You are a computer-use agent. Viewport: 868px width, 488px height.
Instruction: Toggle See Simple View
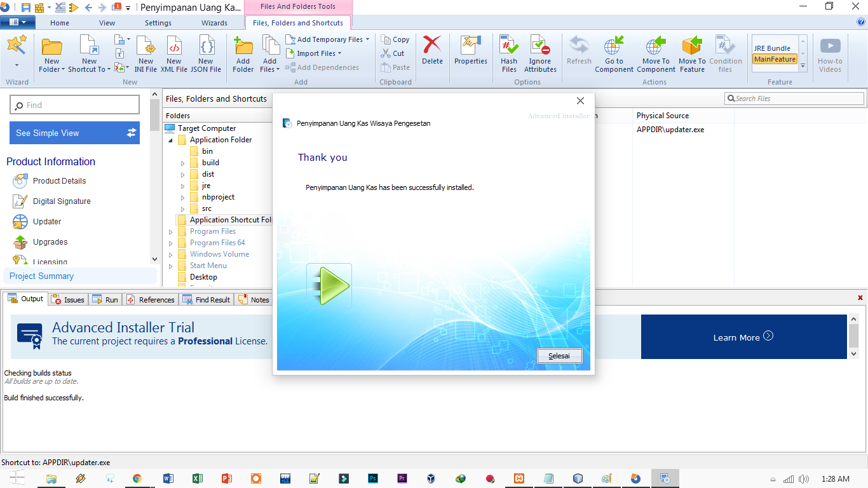pyautogui.click(x=74, y=133)
